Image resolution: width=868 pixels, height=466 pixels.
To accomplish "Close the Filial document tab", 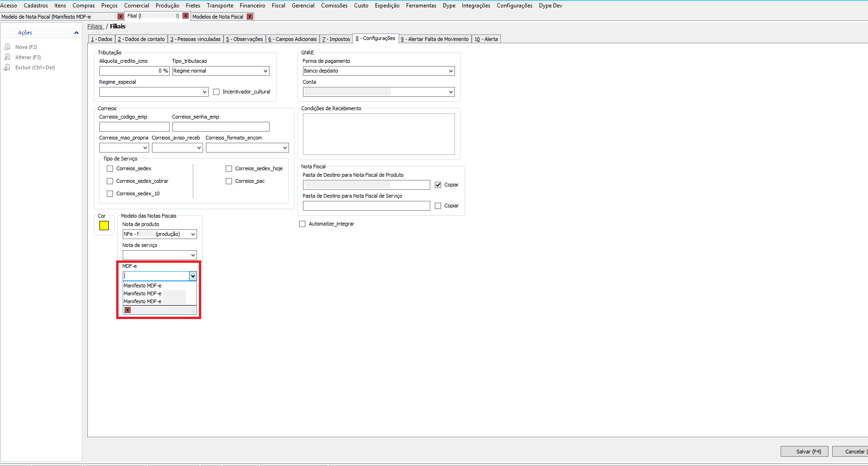I will click(x=185, y=16).
